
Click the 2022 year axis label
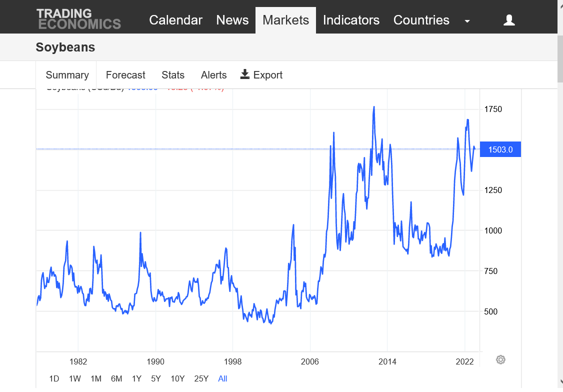[464, 361]
